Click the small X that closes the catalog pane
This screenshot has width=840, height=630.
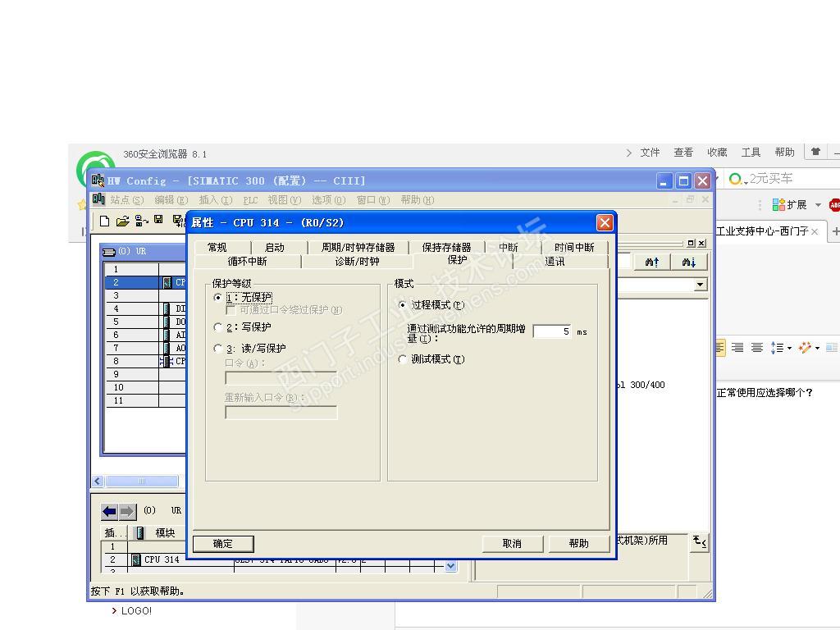pos(702,243)
